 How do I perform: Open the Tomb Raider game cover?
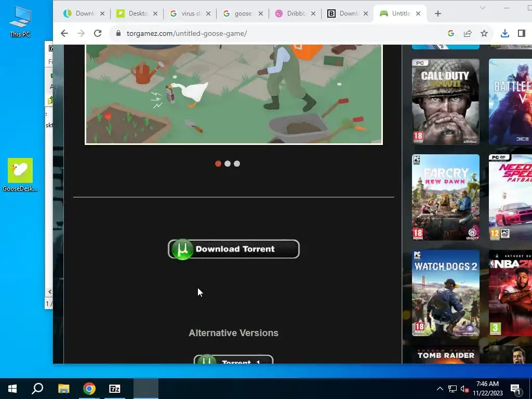pyautogui.click(x=445, y=355)
